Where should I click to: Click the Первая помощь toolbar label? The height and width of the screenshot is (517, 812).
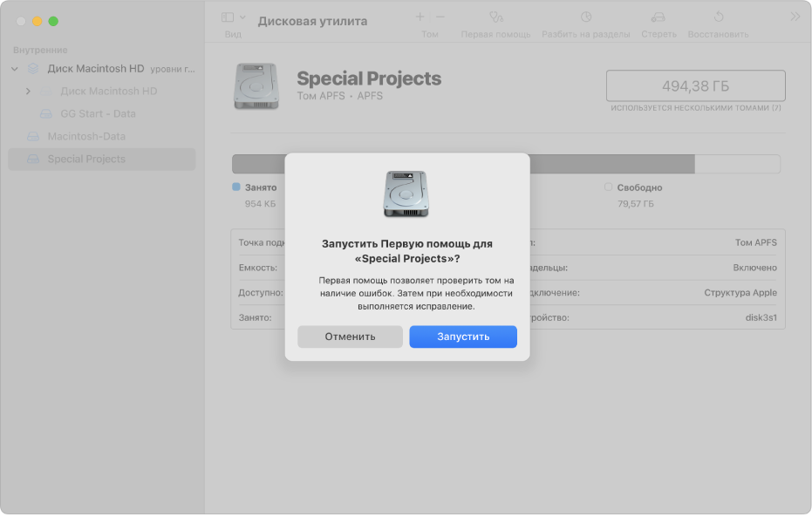tap(495, 34)
